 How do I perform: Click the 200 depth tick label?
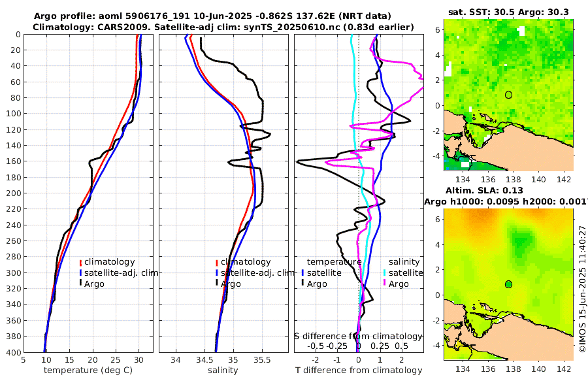(13, 193)
